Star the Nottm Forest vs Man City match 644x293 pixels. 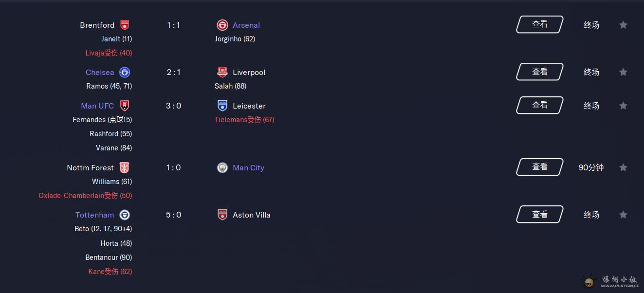click(x=623, y=167)
